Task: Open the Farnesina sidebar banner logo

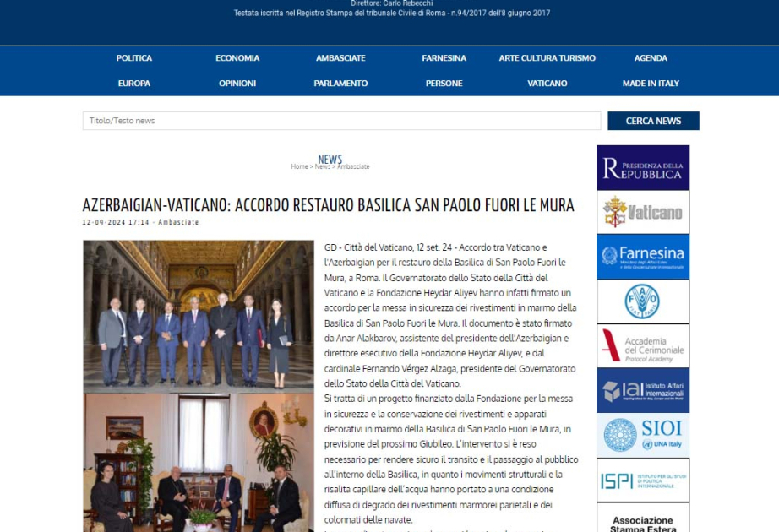Action: [x=643, y=257]
